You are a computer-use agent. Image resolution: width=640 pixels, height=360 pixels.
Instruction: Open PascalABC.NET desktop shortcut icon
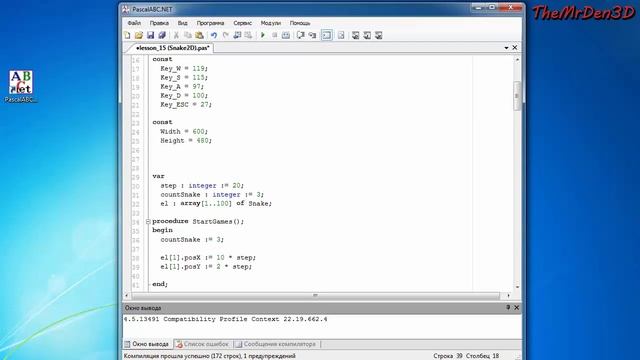[x=21, y=87]
